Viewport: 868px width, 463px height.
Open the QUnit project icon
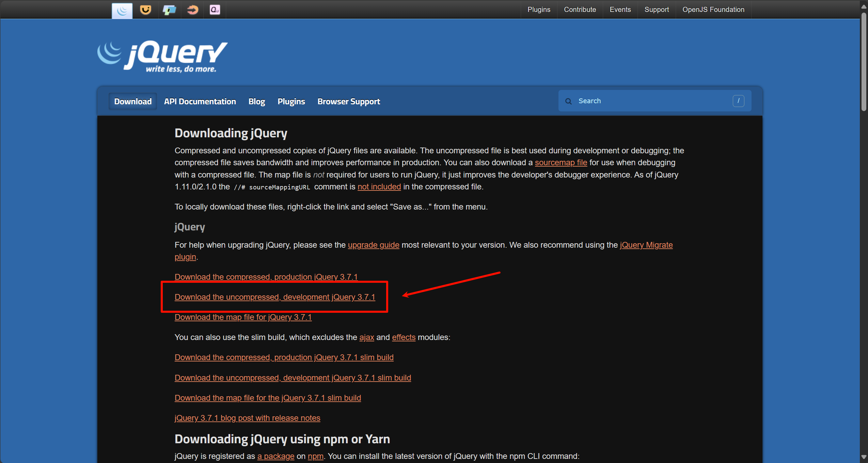pos(215,10)
